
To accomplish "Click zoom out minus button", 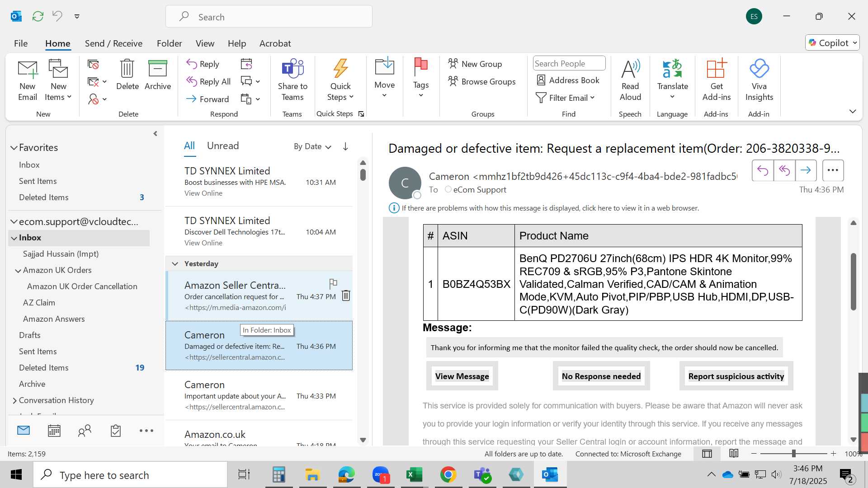I will coord(754,453).
